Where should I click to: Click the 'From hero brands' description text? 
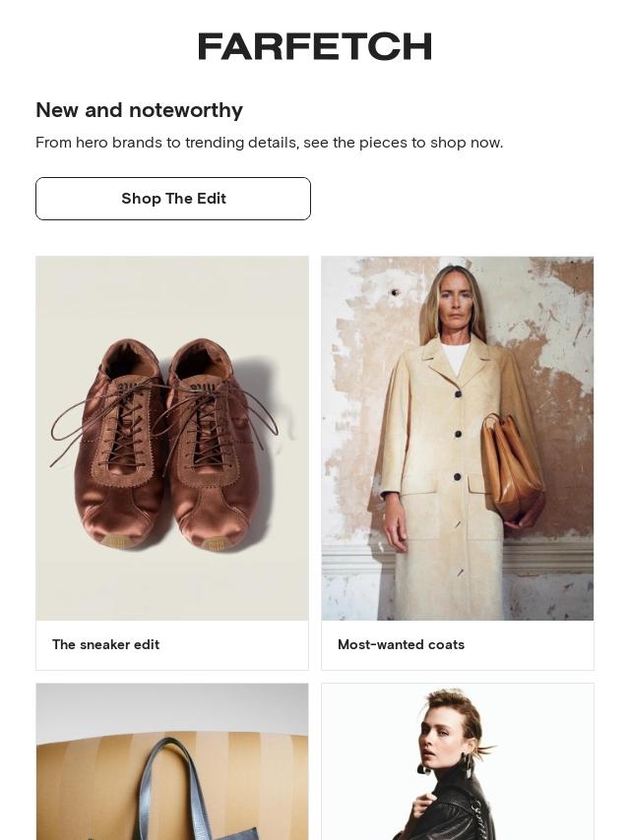[x=269, y=143]
